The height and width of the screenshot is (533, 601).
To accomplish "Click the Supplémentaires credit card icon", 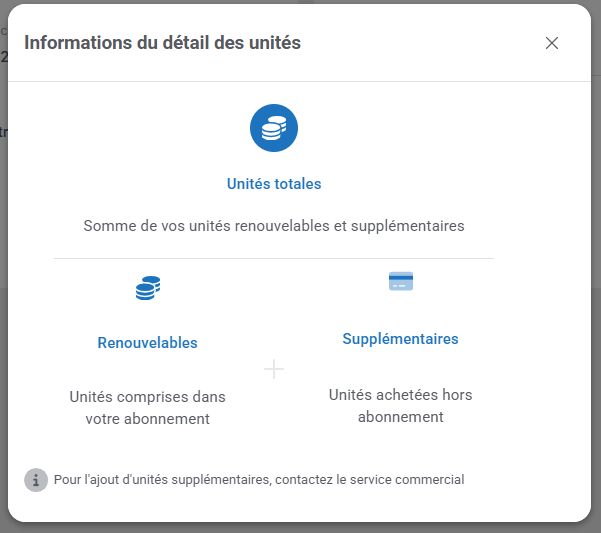I will coord(400,282).
